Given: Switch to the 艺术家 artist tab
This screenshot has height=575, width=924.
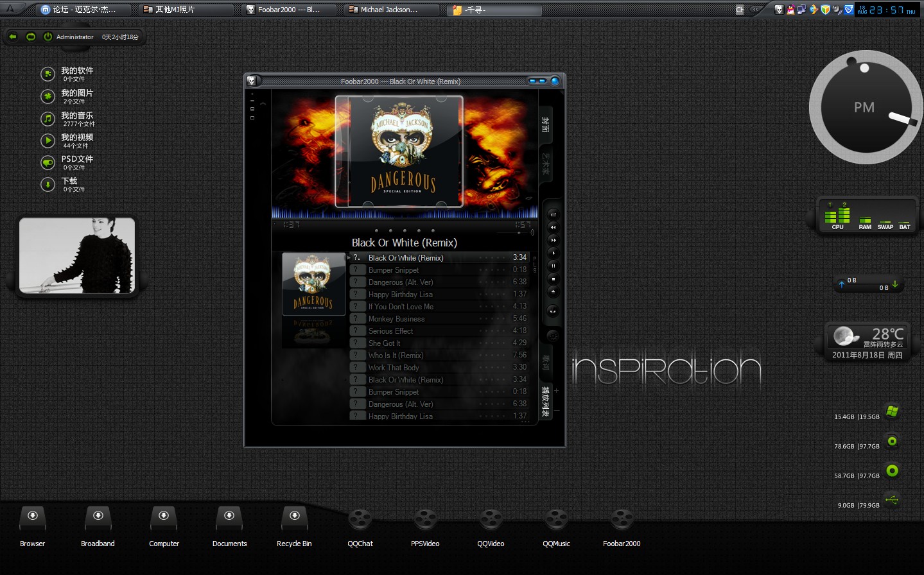Looking at the screenshot, I should (545, 164).
